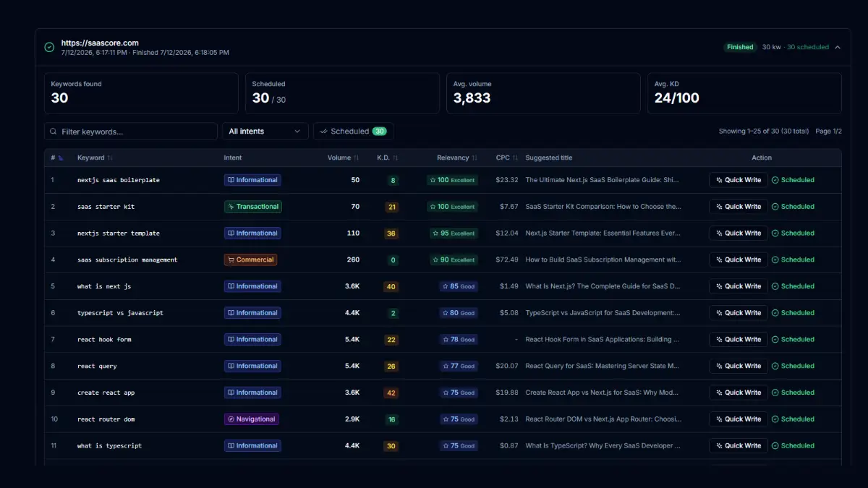Click the Finished status badge
868x488 pixels.
740,47
